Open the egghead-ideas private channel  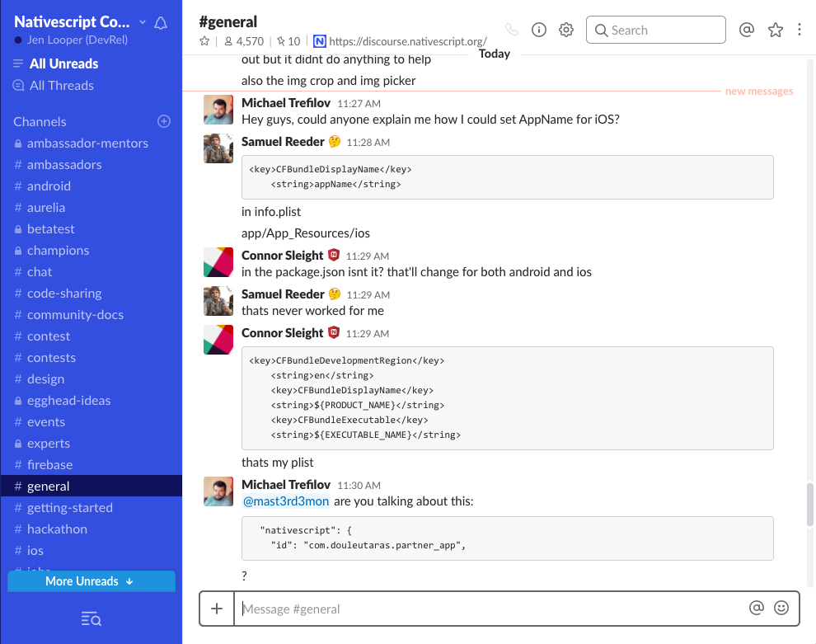(68, 401)
